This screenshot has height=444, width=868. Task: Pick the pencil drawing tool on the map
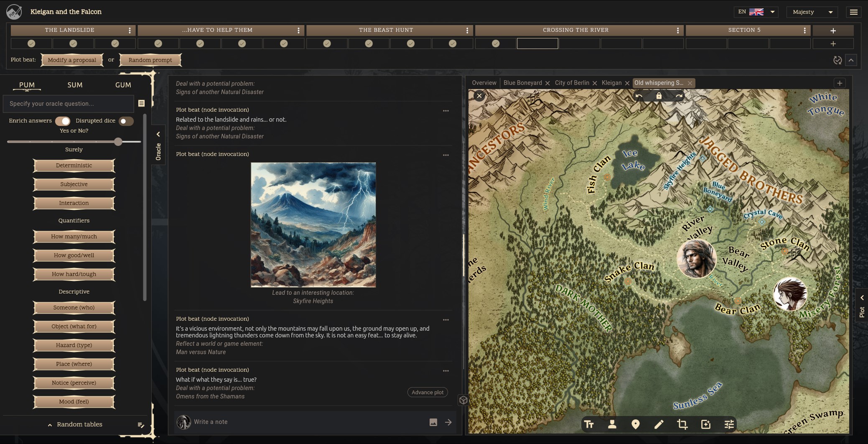click(x=659, y=424)
